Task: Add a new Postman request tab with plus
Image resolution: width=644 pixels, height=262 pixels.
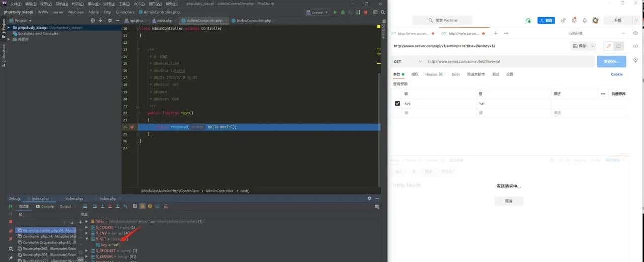Action: [495, 33]
